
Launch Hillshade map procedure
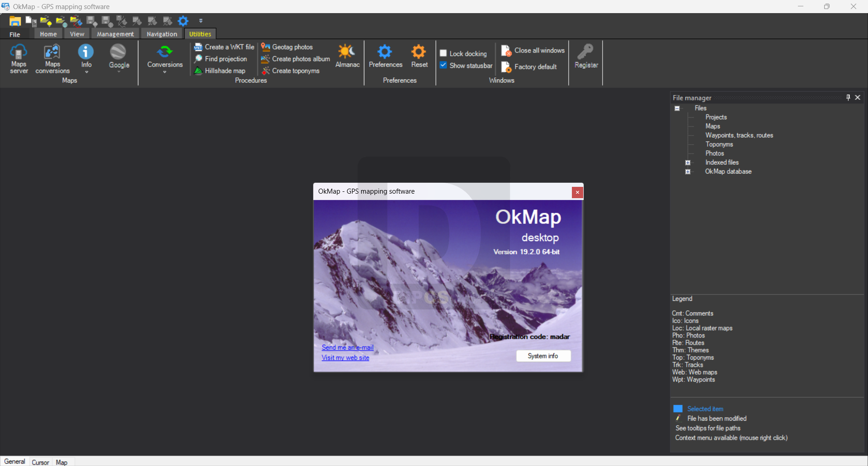(x=220, y=71)
